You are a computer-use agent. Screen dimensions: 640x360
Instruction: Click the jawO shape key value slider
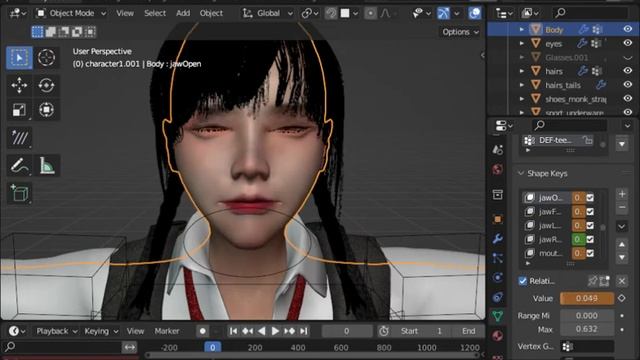coord(578,198)
